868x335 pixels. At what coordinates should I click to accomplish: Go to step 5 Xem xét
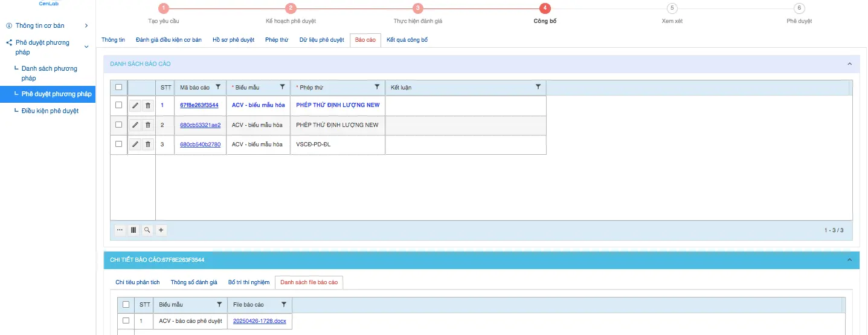tap(672, 8)
